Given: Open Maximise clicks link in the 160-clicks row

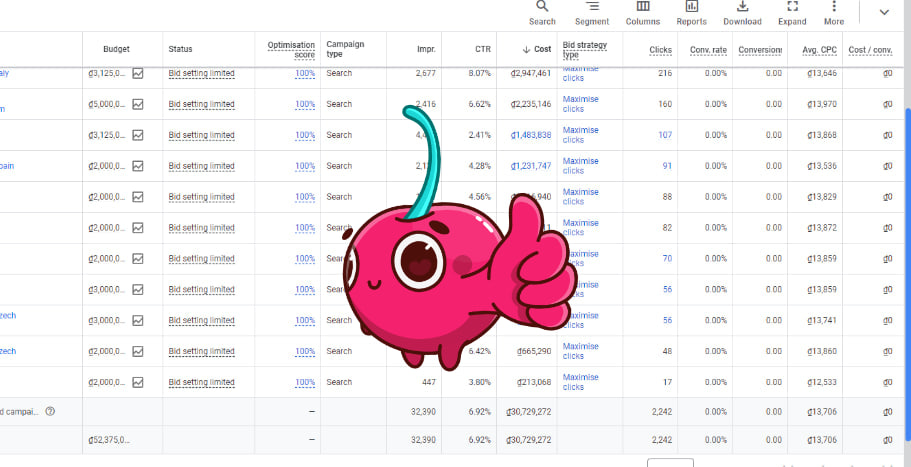Looking at the screenshot, I should [580, 104].
